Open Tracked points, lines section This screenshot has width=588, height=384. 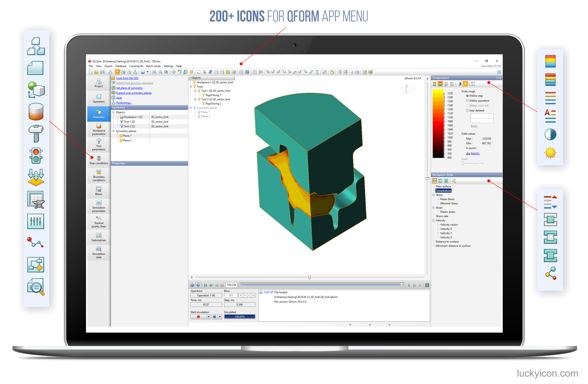(x=98, y=222)
